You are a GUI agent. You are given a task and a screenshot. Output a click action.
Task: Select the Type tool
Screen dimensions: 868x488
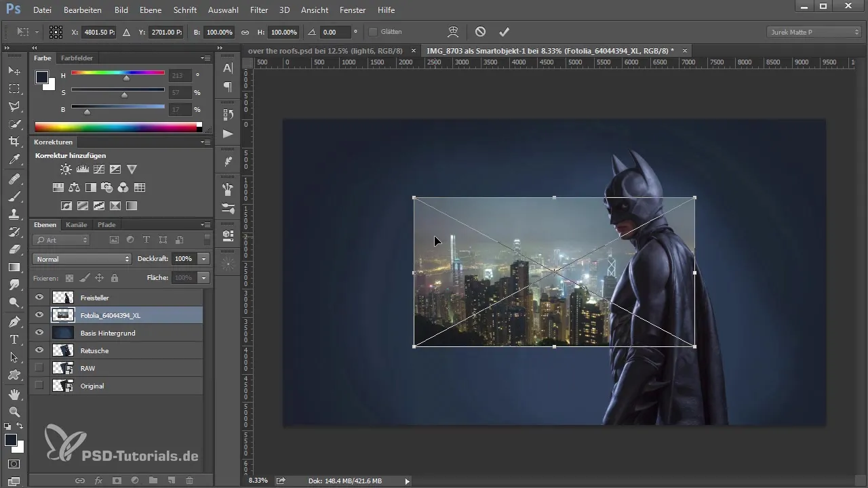point(14,339)
